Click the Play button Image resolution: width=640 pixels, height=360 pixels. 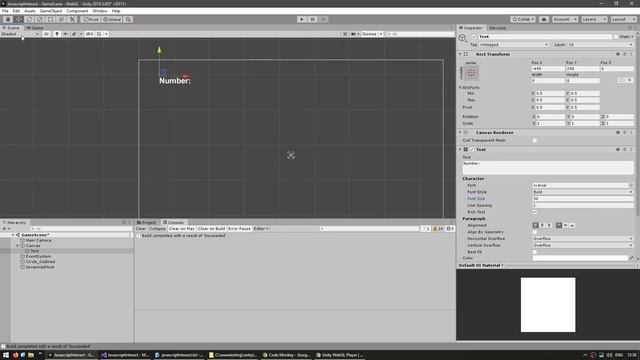click(302, 19)
